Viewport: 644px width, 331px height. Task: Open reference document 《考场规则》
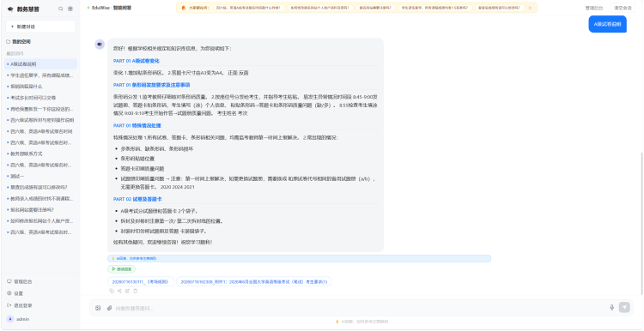click(141, 282)
